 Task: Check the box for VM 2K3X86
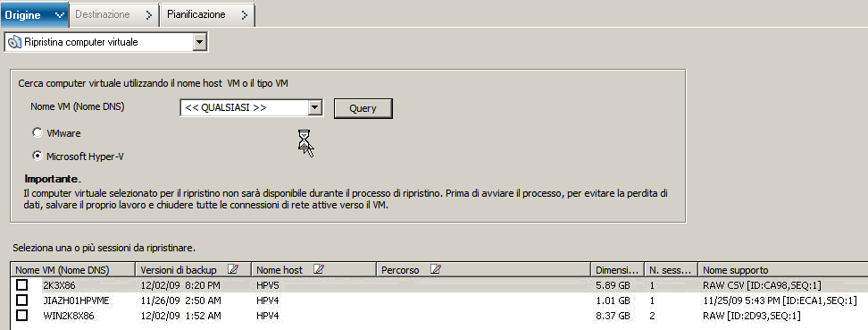pos(21,285)
